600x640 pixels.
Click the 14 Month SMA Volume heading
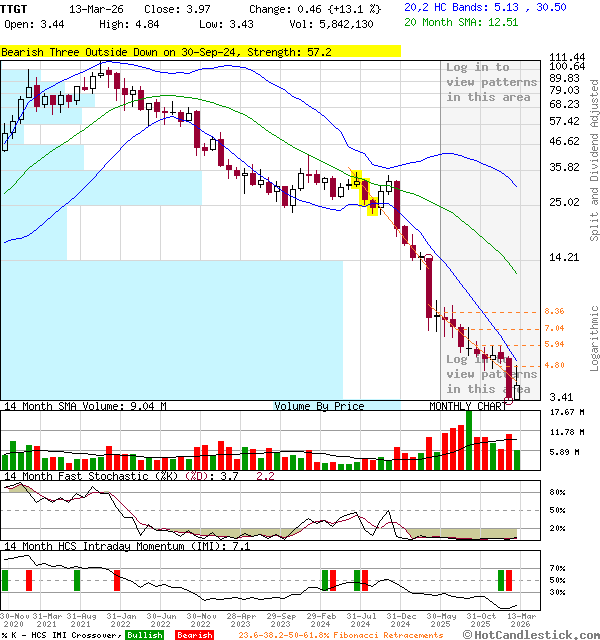(85, 406)
